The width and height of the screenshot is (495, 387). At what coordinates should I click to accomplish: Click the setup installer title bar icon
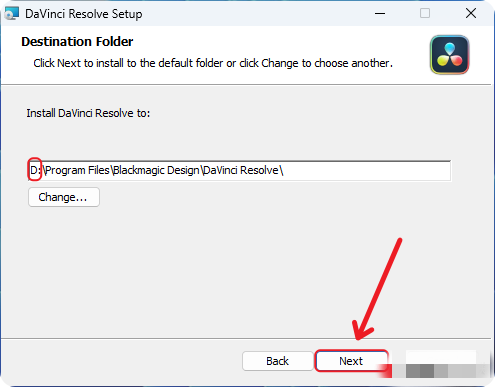(x=12, y=14)
